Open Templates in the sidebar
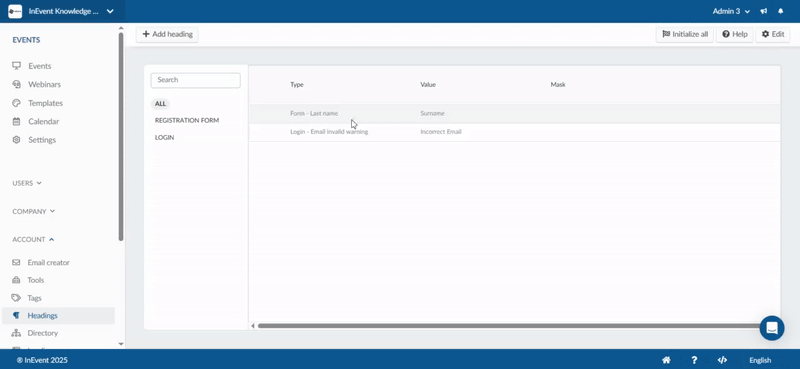 (45, 103)
